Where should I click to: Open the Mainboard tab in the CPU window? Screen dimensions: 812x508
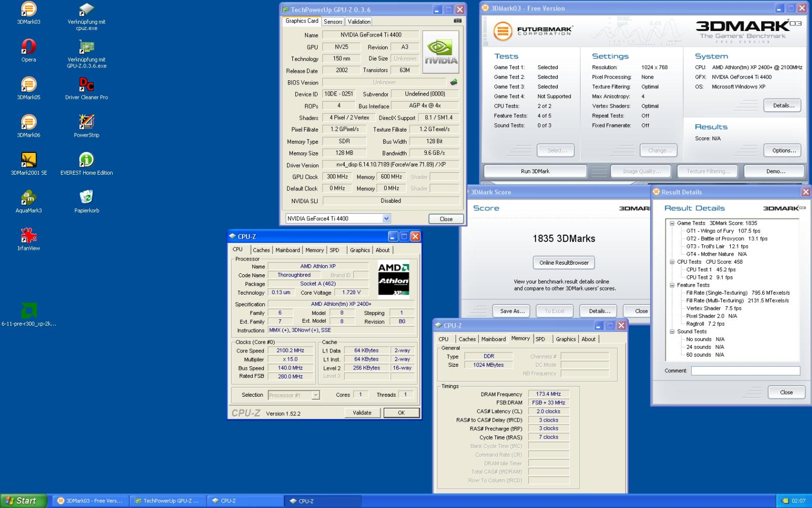pos(288,250)
